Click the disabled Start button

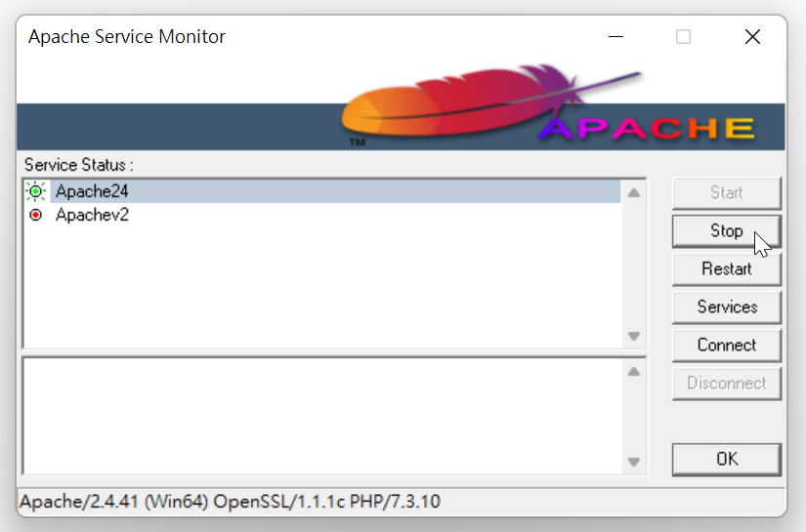point(726,193)
